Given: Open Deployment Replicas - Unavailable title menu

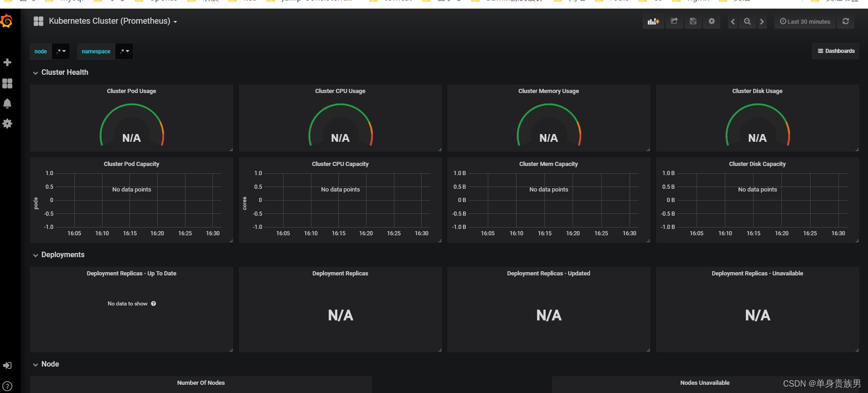Looking at the screenshot, I should point(757,274).
